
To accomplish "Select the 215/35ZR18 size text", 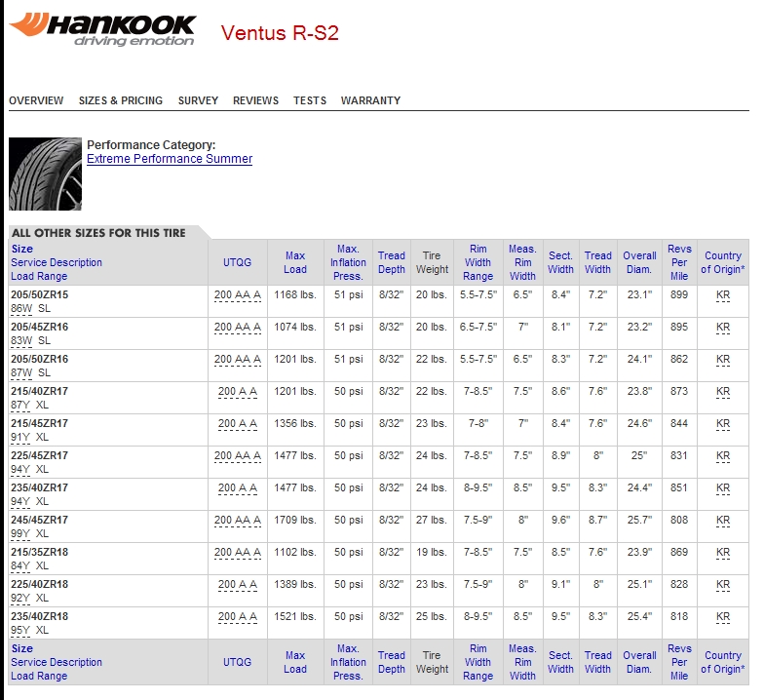I will tap(39, 552).
